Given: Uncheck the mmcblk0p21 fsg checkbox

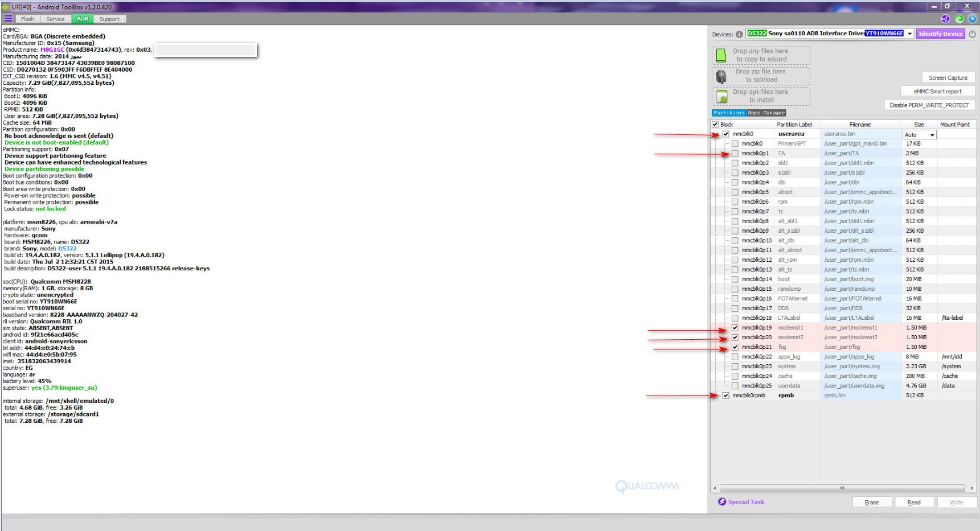Looking at the screenshot, I should click(x=735, y=347).
